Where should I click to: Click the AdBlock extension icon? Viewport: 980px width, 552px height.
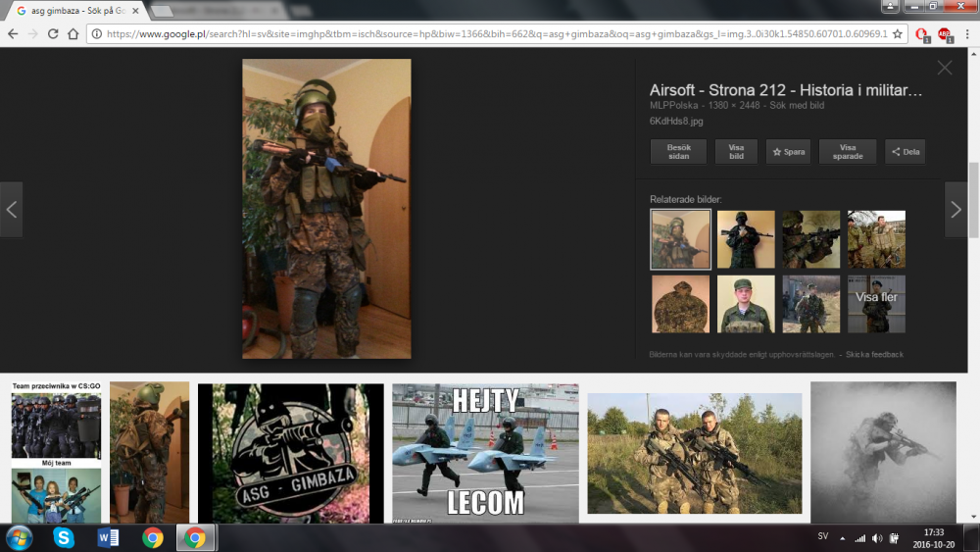point(944,33)
